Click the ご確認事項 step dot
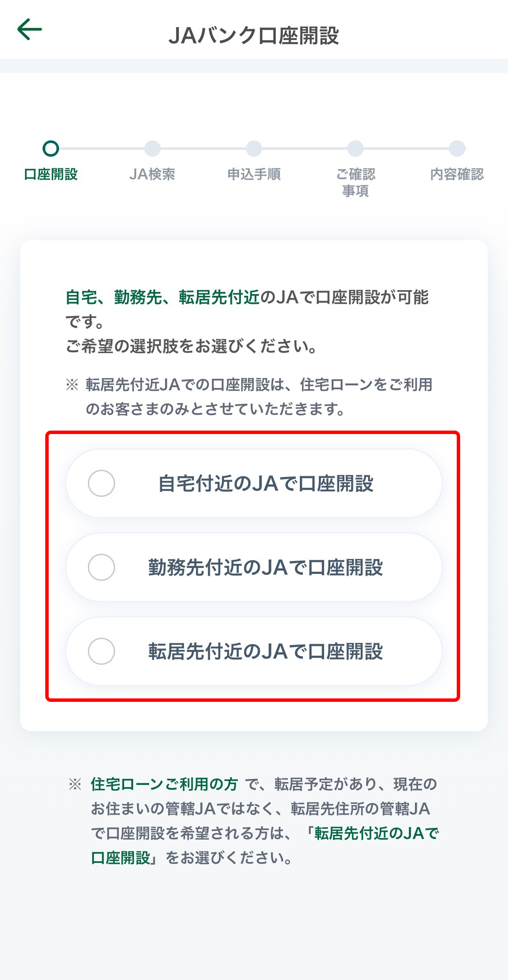 [x=355, y=149]
